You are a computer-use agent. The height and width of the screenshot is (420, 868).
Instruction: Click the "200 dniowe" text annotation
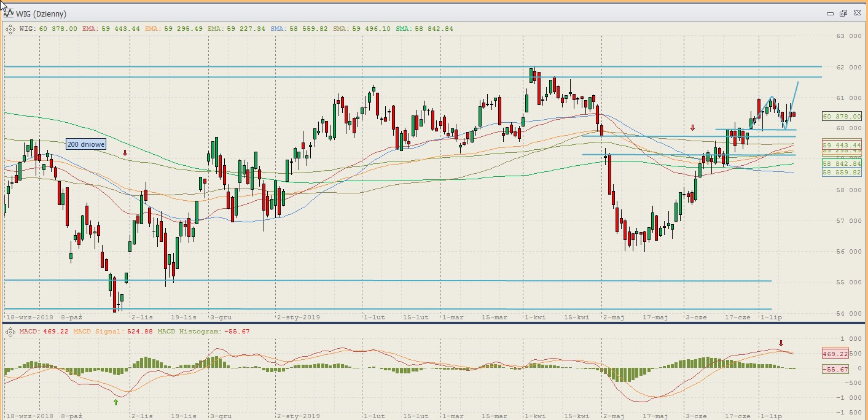click(x=86, y=144)
